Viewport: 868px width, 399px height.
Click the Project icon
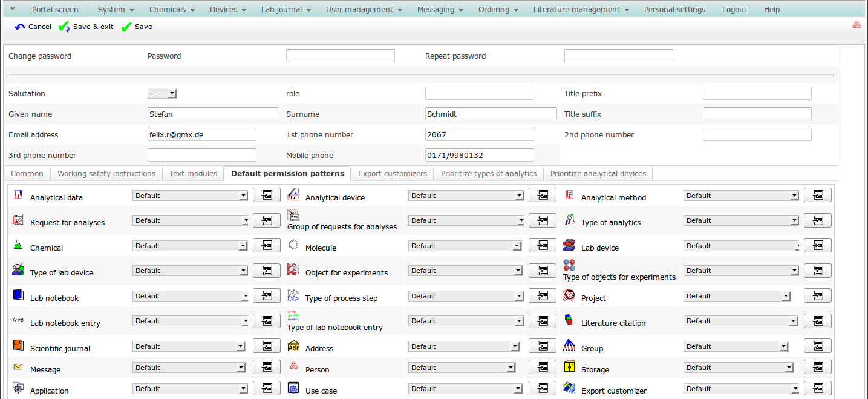[x=569, y=295]
